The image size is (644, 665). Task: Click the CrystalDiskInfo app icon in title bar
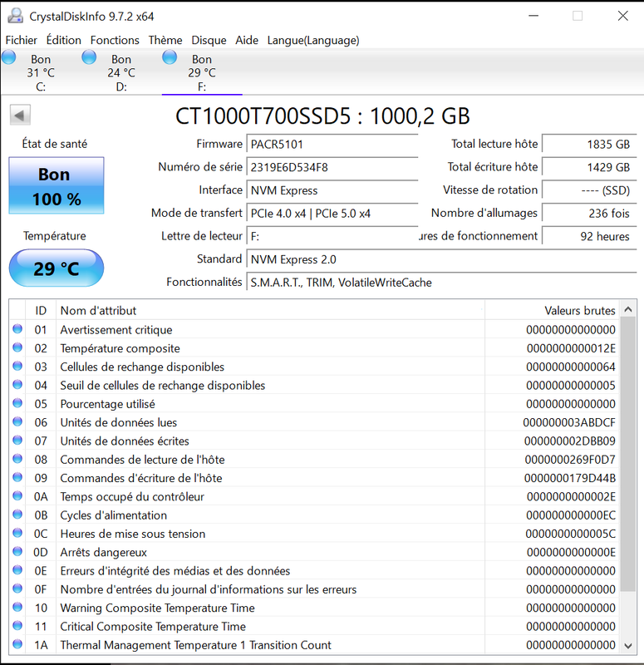16,16
